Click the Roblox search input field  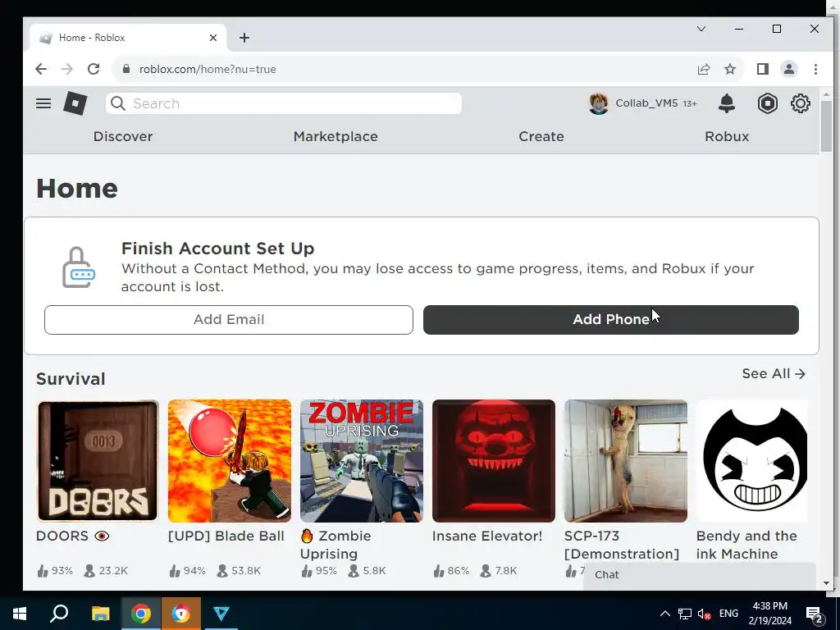click(283, 103)
